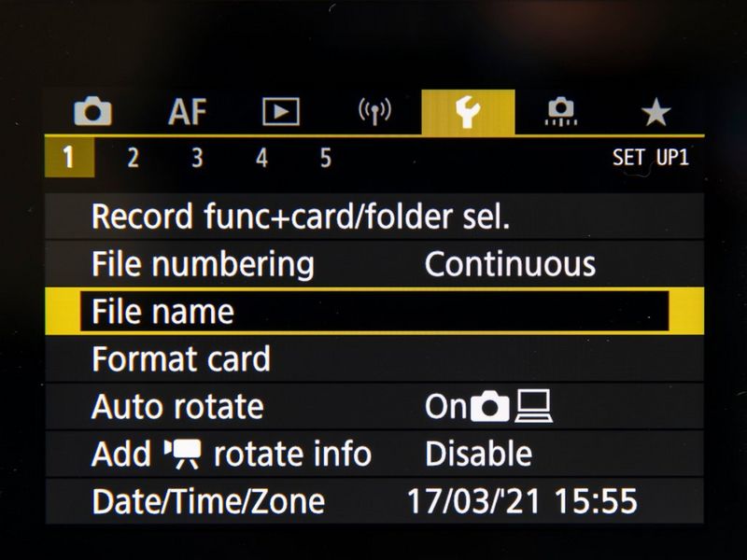This screenshot has width=747, height=560.
Task: Go to setup page 4
Action: 261,158
